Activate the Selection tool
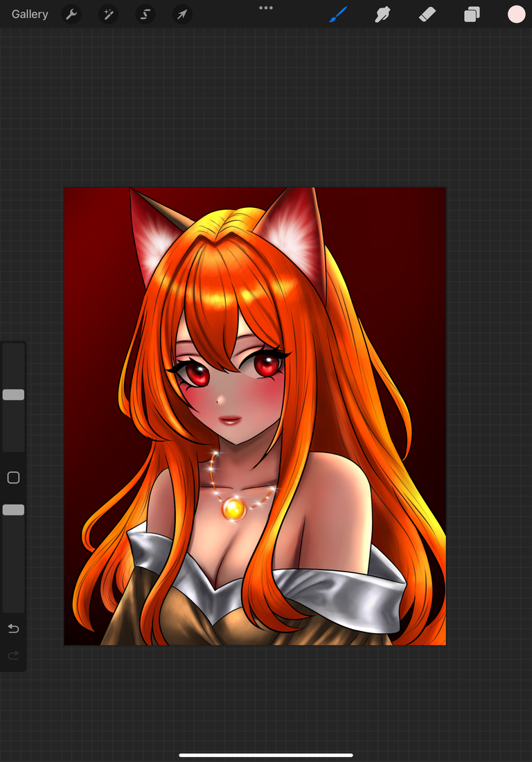This screenshot has width=532, height=762. 145,15
